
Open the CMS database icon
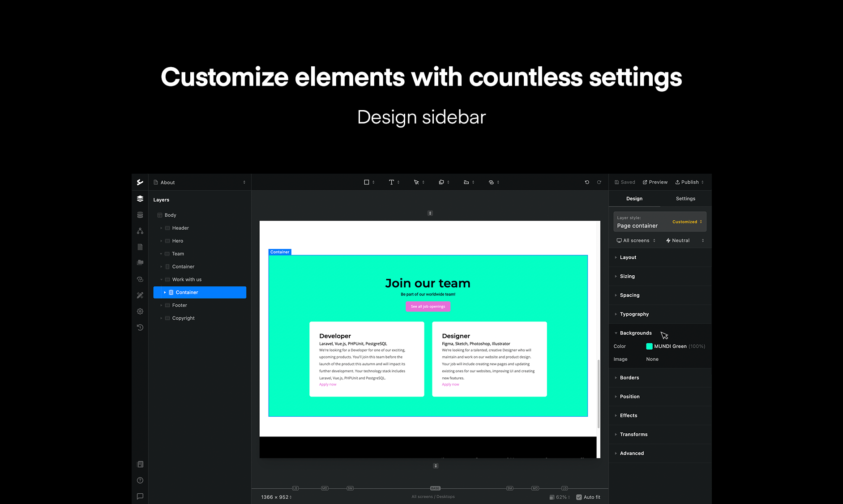pos(140,215)
